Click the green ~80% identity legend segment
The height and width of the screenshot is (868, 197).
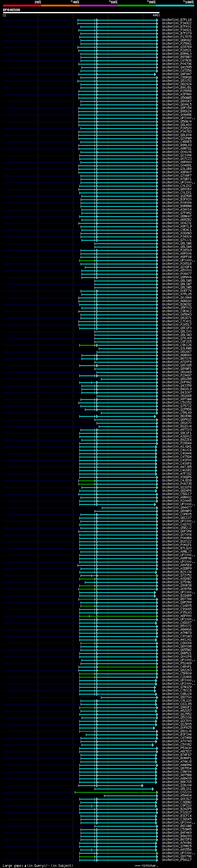(137, 6)
